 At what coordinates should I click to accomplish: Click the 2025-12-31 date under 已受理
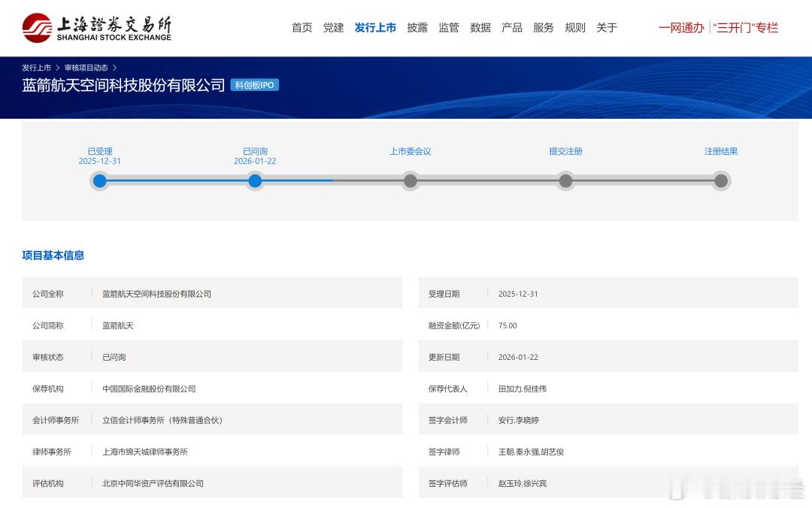pos(99,161)
